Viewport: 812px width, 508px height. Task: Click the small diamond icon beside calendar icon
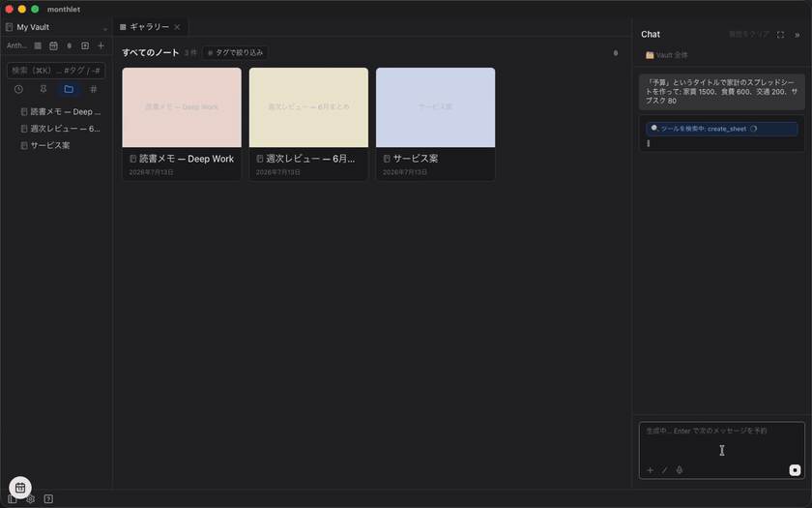[x=70, y=45]
